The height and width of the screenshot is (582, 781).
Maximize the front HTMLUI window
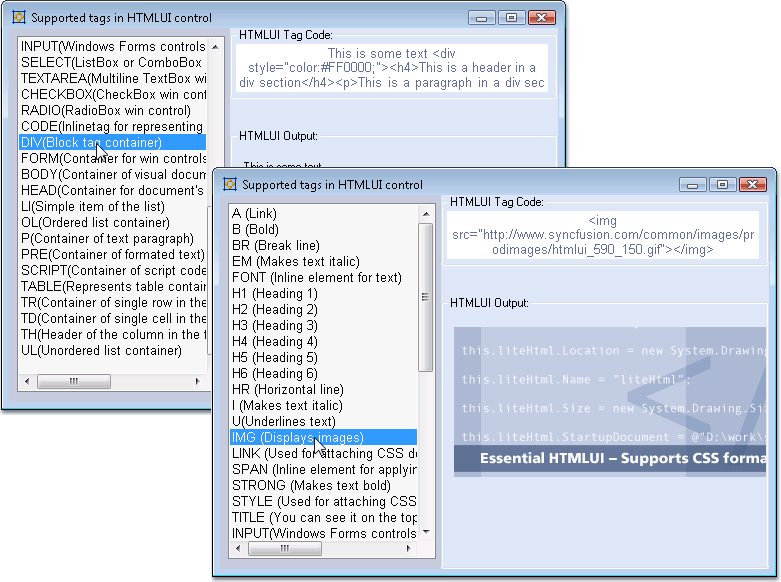tap(722, 185)
